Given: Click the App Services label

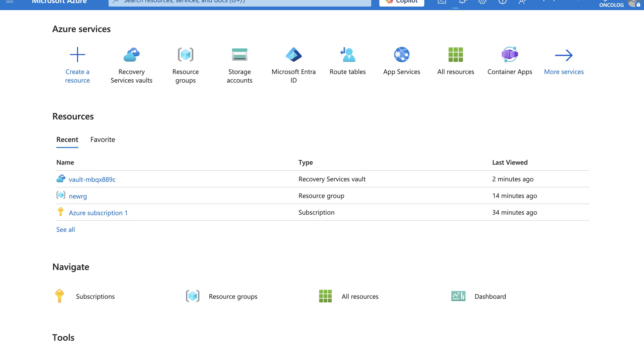Looking at the screenshot, I should 402,72.
